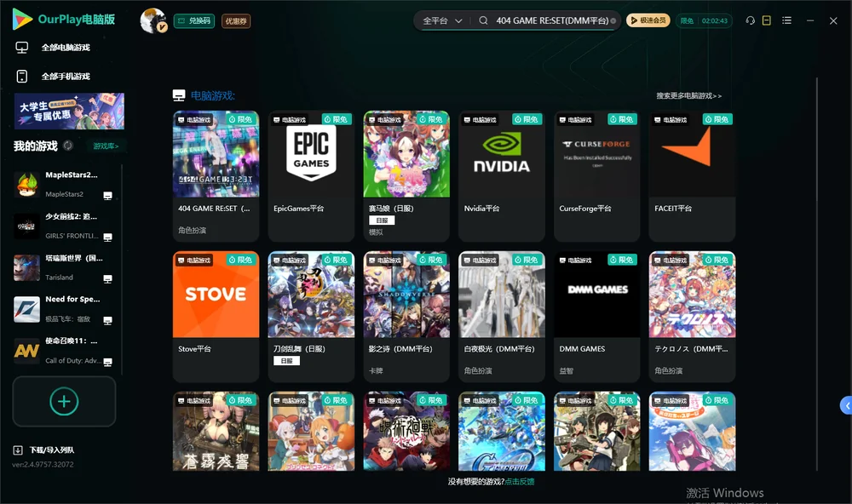Clear the search text with x icon

(x=613, y=21)
